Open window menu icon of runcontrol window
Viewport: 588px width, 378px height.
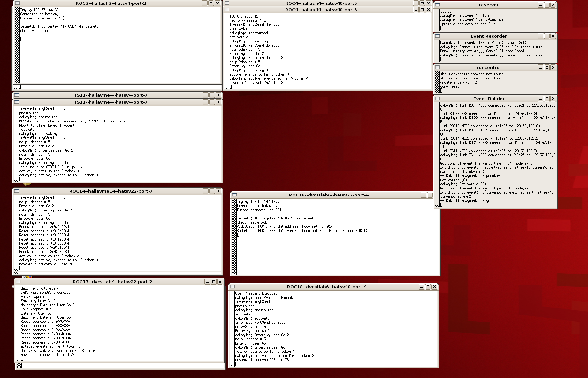point(438,67)
